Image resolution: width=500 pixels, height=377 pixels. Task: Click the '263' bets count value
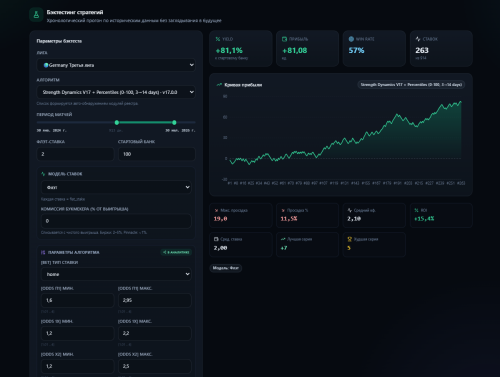coord(422,50)
